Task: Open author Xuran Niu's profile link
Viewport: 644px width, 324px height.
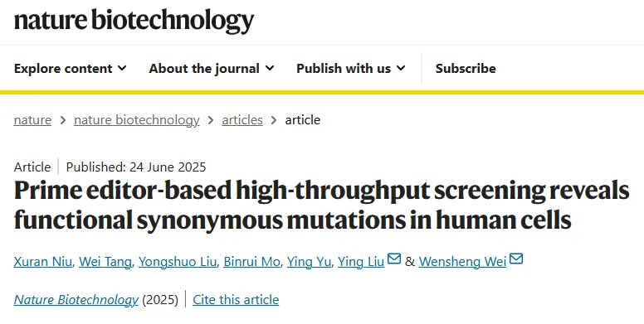Action: (x=42, y=262)
